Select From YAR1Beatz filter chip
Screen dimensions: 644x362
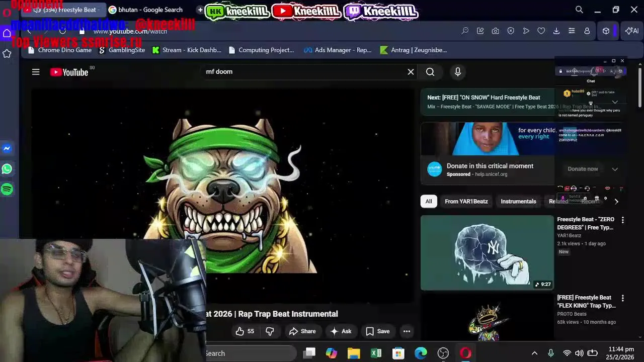466,202
